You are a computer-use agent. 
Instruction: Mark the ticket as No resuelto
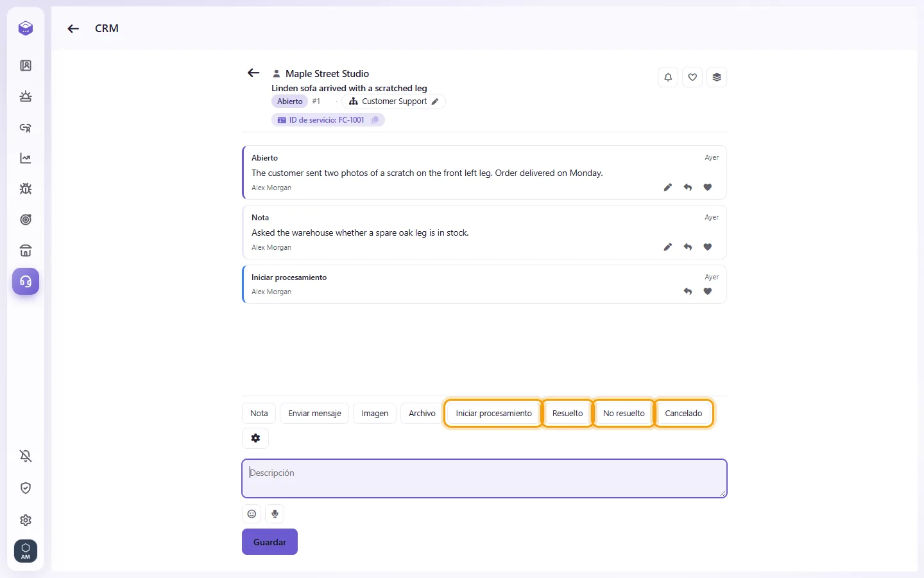pyautogui.click(x=624, y=414)
